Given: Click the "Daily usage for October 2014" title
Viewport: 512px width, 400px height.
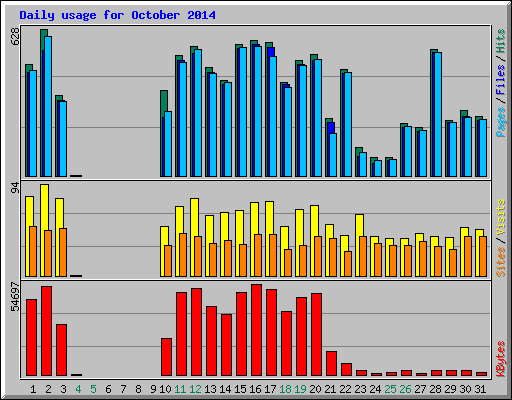Looking at the screenshot, I should pyautogui.click(x=117, y=15).
